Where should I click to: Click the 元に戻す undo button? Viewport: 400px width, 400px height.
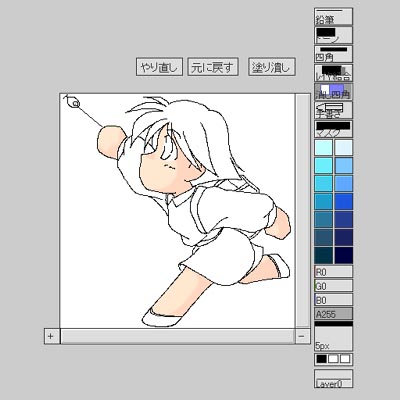(213, 67)
